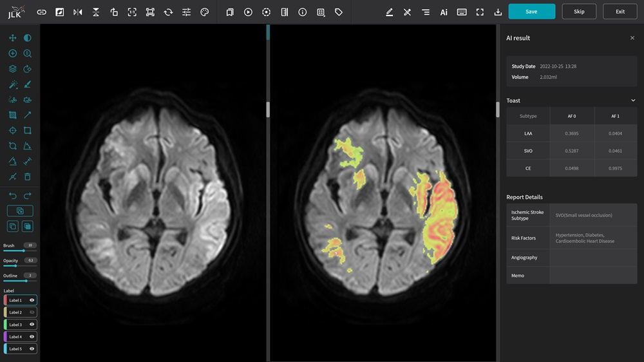The width and height of the screenshot is (644, 362).
Task: Show Label 2 with eye icon
Action: 32,312
